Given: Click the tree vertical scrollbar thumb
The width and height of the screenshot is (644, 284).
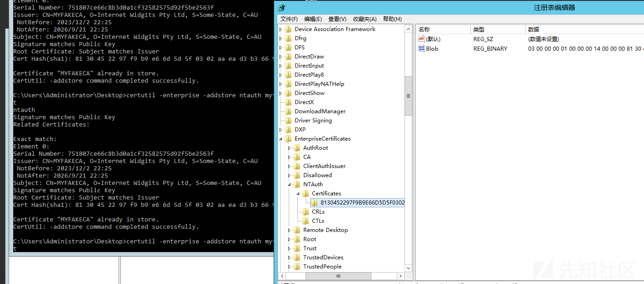Looking at the screenshot, I should 409,95.
